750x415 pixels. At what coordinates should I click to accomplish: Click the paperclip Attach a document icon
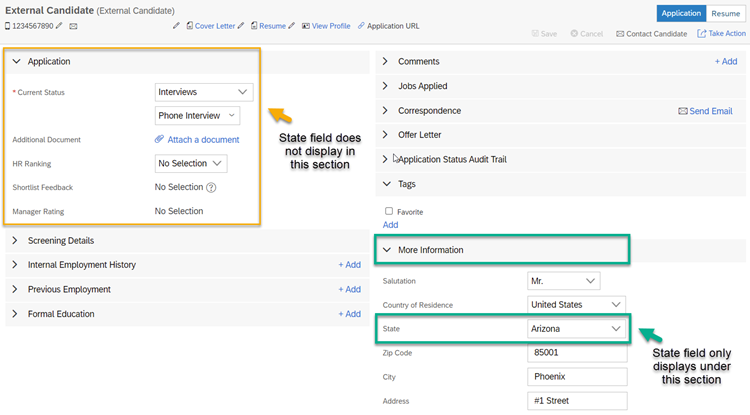[x=159, y=139]
